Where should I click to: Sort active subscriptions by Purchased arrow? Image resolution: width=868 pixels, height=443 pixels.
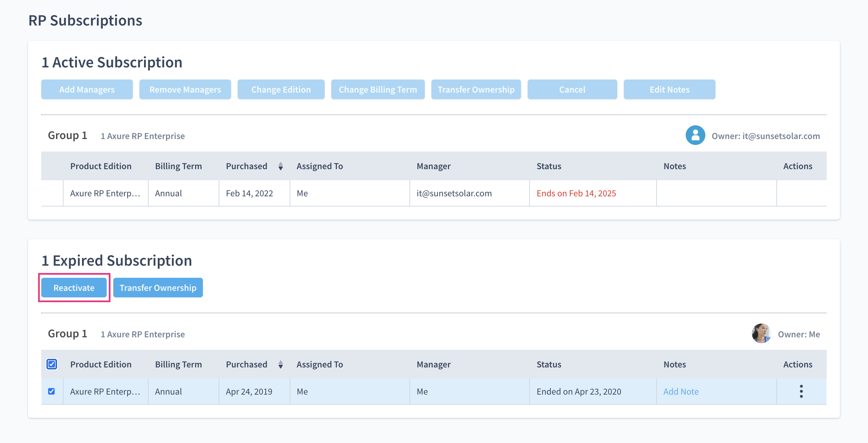(280, 166)
